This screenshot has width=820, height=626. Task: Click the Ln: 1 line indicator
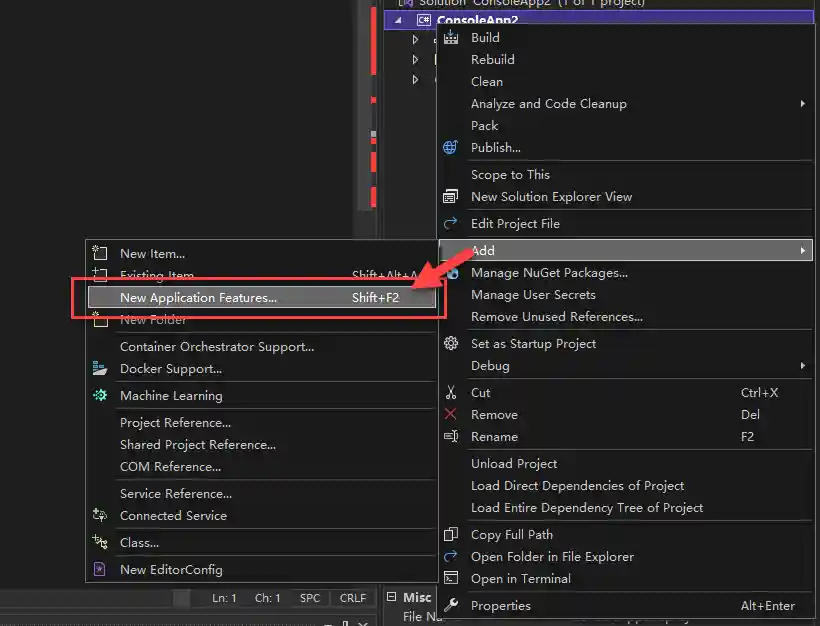pos(224,597)
